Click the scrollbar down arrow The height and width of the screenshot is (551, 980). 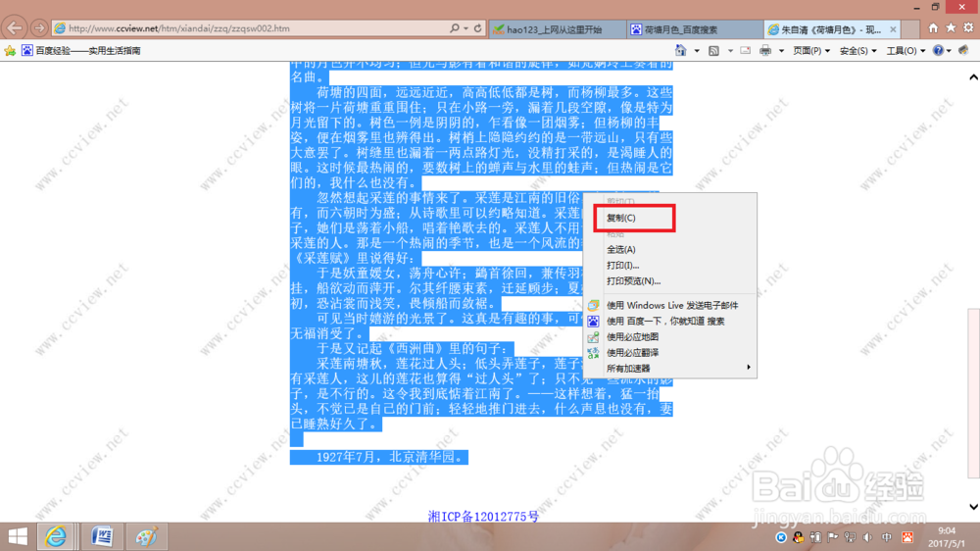[x=973, y=507]
